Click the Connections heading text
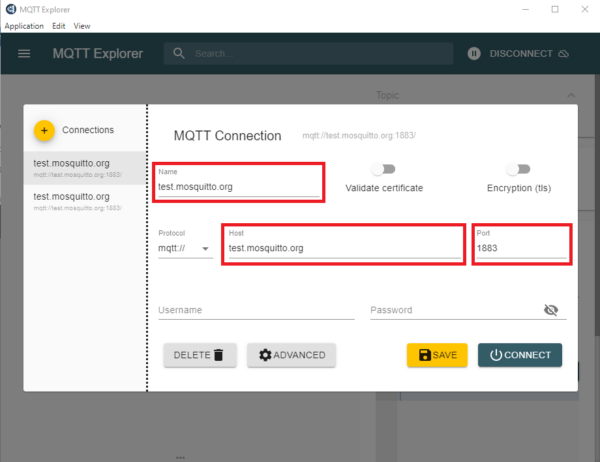 coord(88,130)
